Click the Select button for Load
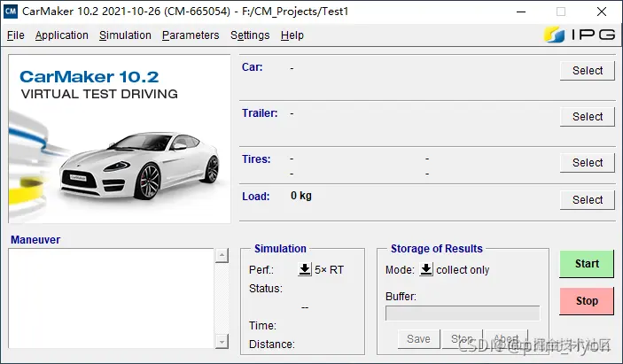Image resolution: width=623 pixels, height=364 pixels. [x=588, y=199]
